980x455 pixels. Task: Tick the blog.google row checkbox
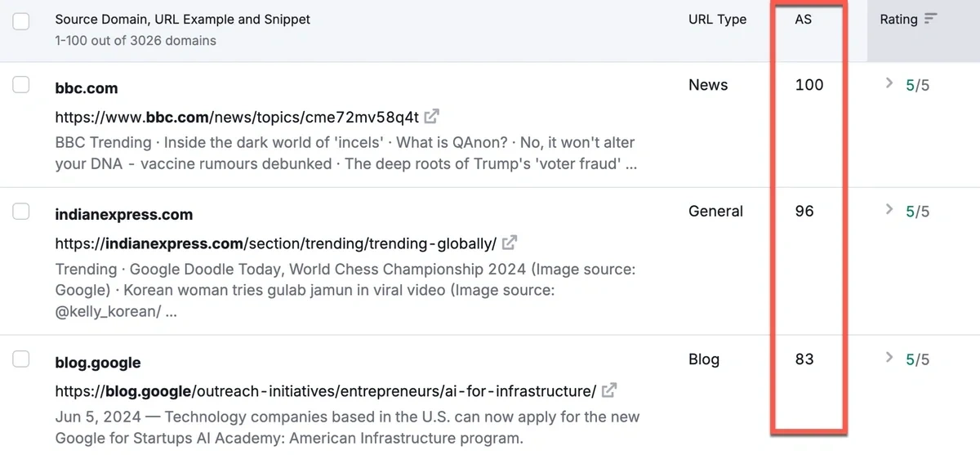click(x=21, y=359)
